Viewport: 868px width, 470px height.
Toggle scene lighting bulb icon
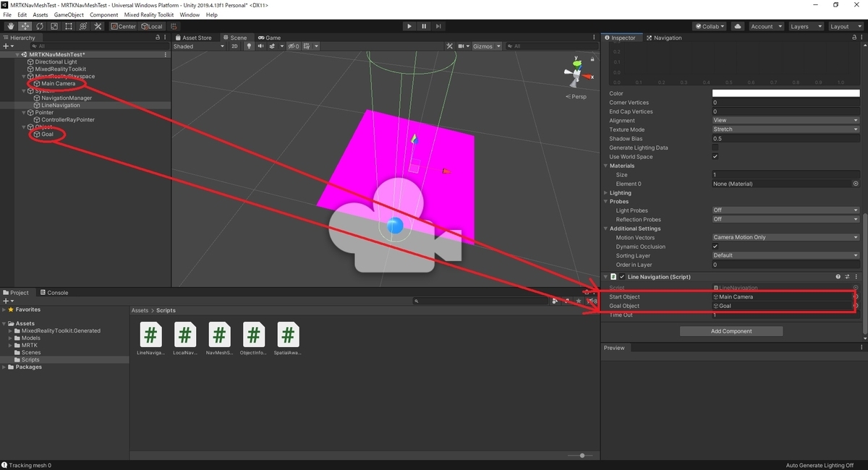pyautogui.click(x=249, y=46)
